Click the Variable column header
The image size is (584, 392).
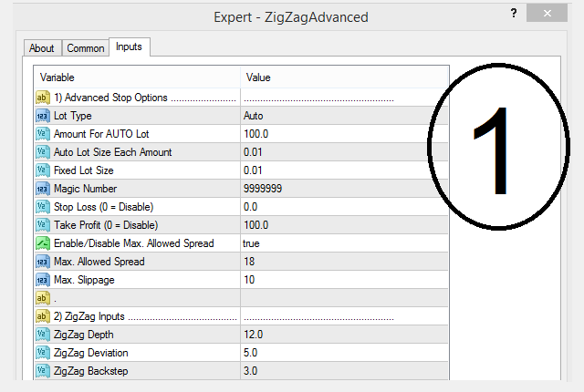click(137, 77)
